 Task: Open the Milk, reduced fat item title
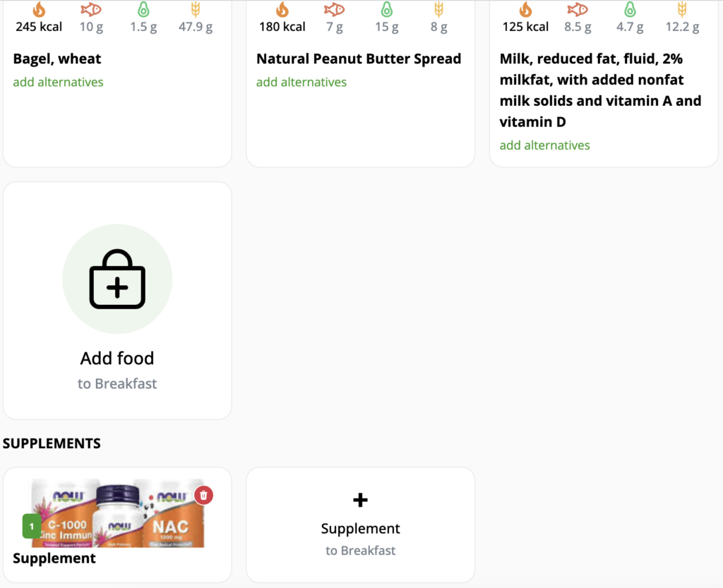(x=600, y=90)
